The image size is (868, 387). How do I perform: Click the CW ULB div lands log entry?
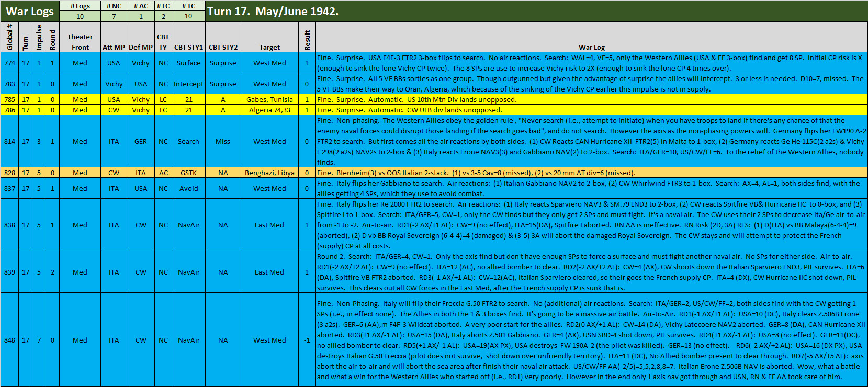pyautogui.click(x=592, y=110)
